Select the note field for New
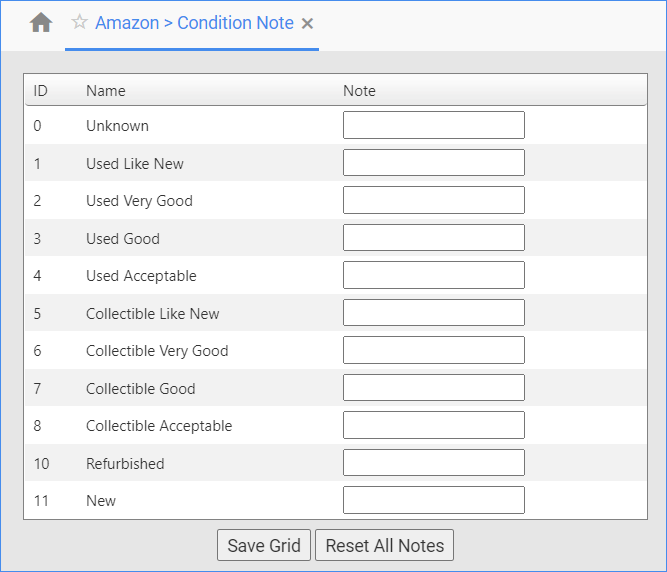Image resolution: width=667 pixels, height=572 pixels. [x=433, y=500]
